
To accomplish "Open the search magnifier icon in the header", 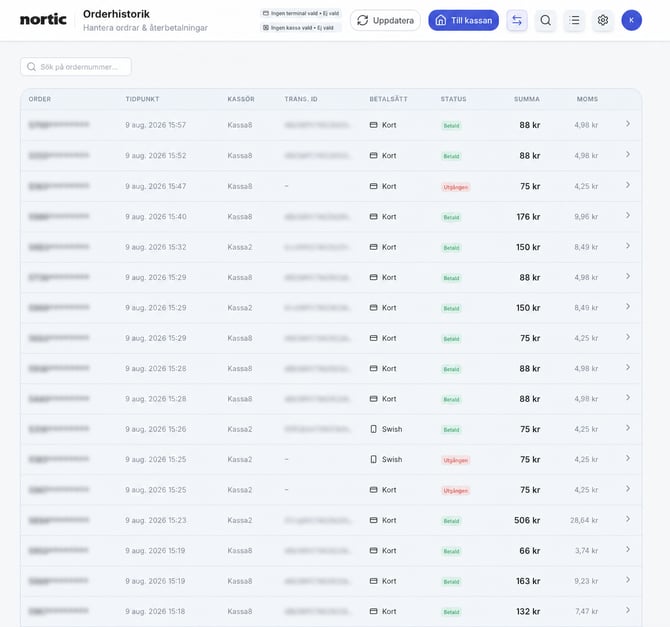I will 545,20.
